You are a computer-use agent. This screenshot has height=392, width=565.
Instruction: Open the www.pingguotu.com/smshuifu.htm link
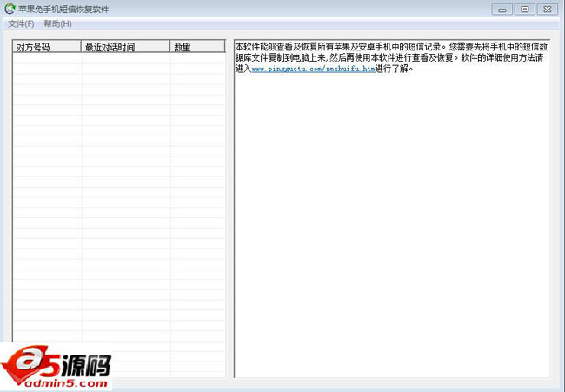point(313,69)
